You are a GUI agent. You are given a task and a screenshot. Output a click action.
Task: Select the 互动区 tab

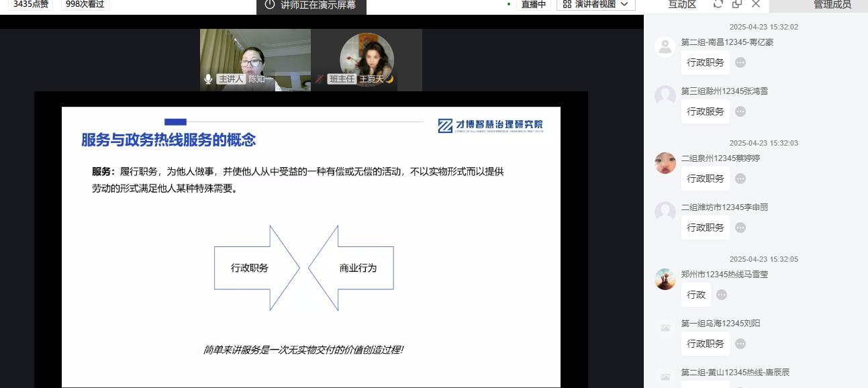tap(682, 5)
